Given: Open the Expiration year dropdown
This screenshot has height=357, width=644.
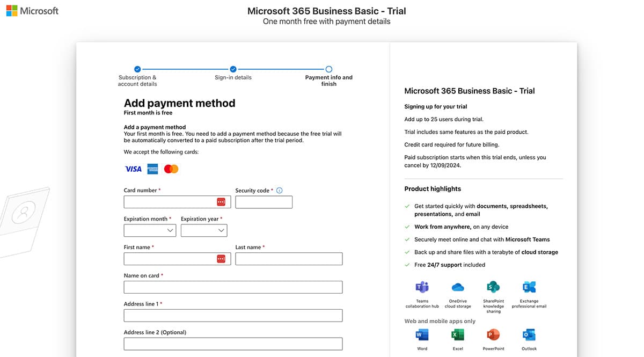Looking at the screenshot, I should (x=204, y=230).
